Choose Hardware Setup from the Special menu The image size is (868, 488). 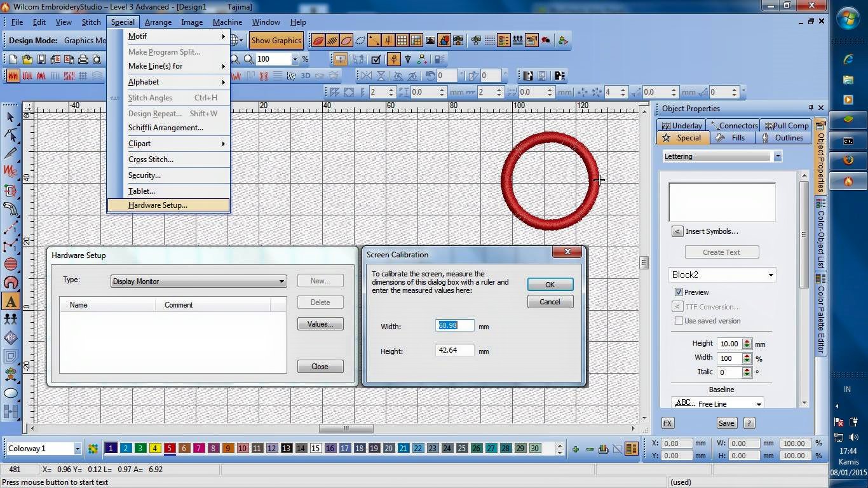click(159, 205)
